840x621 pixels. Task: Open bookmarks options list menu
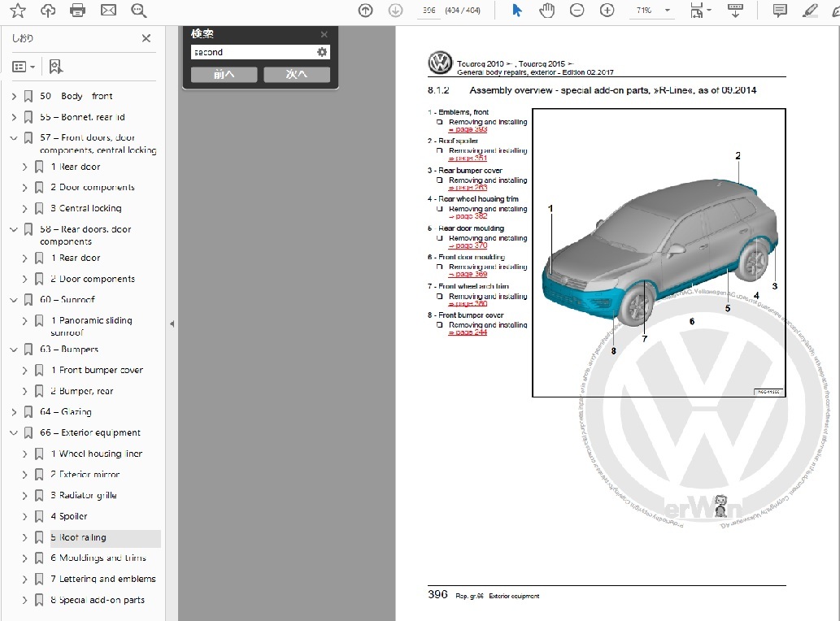point(24,67)
